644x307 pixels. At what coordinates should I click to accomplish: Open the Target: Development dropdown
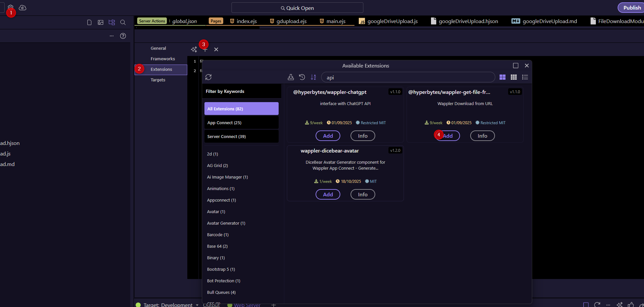point(197,305)
